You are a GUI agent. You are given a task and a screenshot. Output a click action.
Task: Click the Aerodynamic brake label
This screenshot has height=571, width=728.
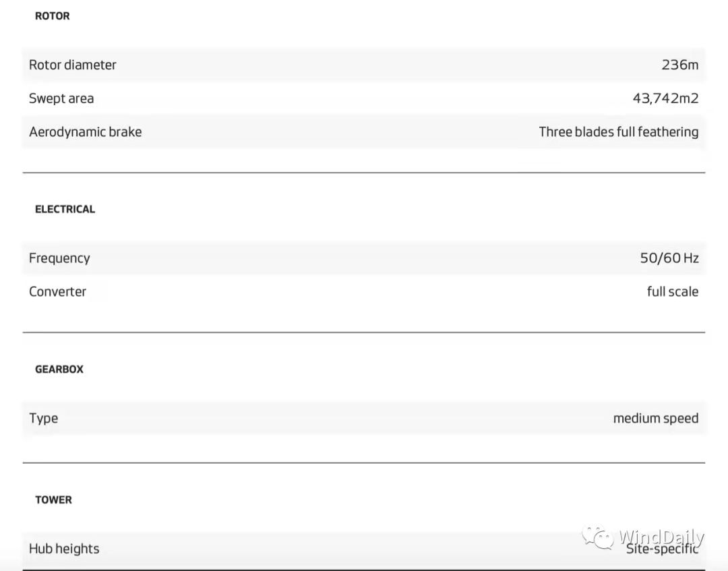tap(85, 131)
